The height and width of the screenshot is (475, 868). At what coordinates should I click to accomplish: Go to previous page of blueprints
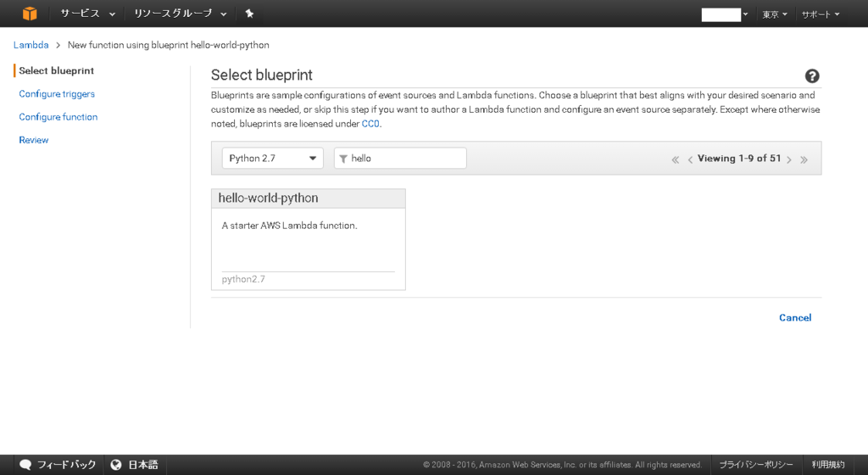pyautogui.click(x=690, y=159)
